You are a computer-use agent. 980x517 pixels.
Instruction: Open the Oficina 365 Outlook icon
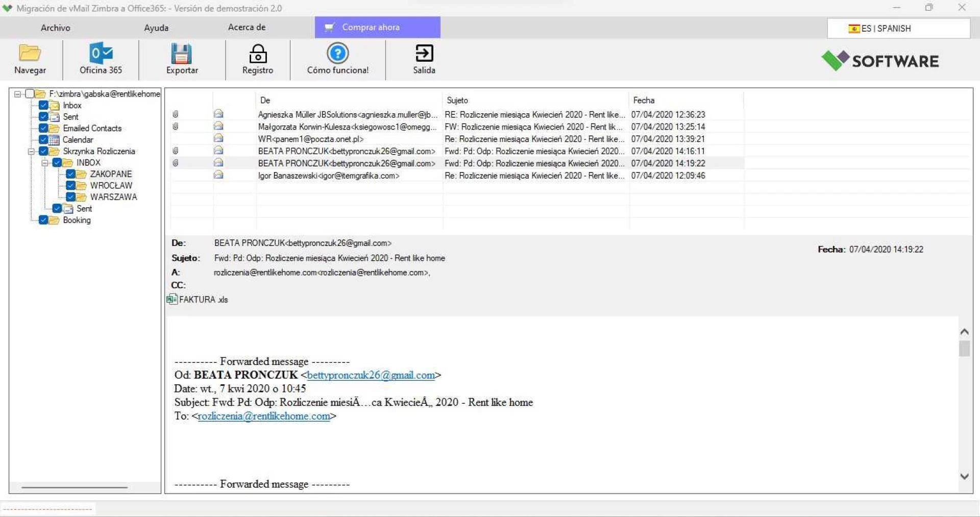(x=101, y=53)
